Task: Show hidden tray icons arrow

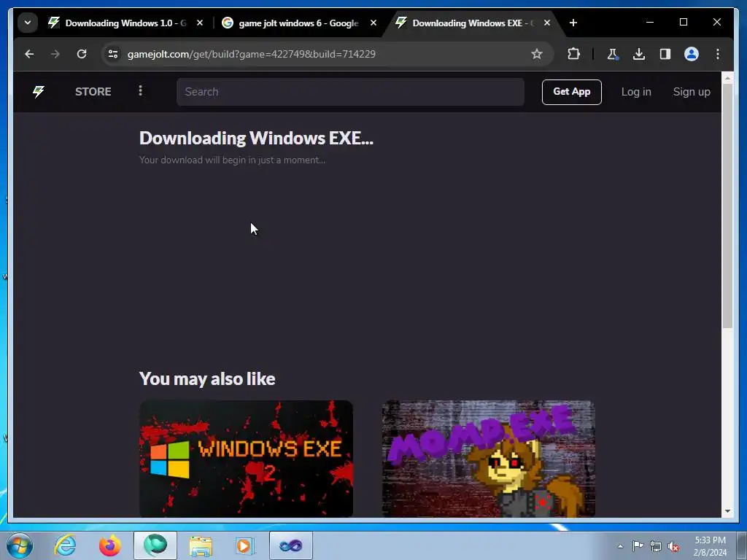Action: pyautogui.click(x=620, y=547)
